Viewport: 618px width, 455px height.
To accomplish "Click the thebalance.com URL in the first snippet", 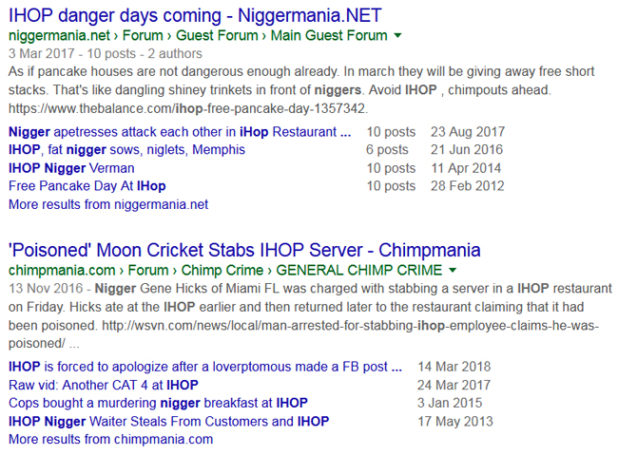I will pos(187,108).
